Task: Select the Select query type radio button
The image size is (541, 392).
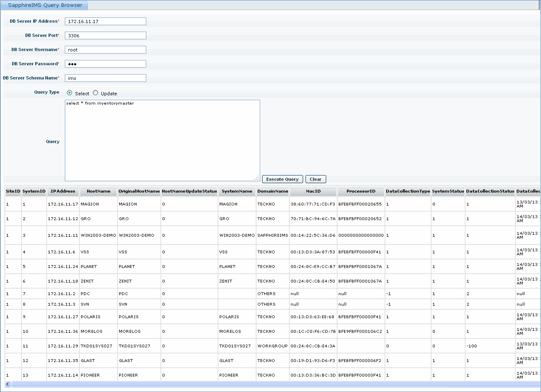Action: coord(70,93)
